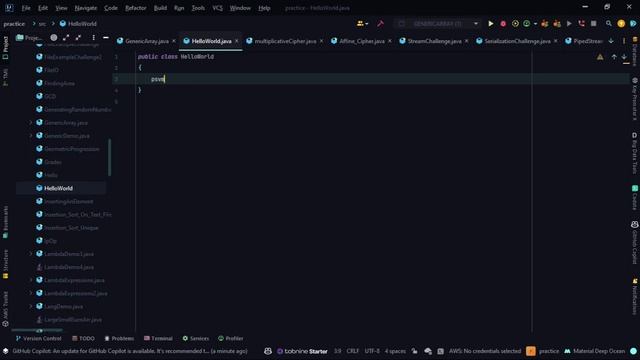The image size is (640, 360).
Task: Toggle read-only lock icon in status bar
Action: pos(414,351)
